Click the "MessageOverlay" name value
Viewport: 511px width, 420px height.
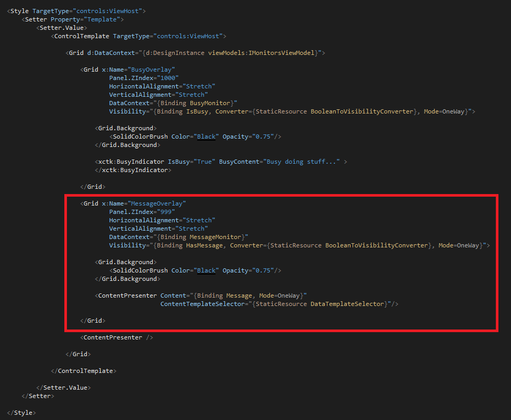coord(157,203)
